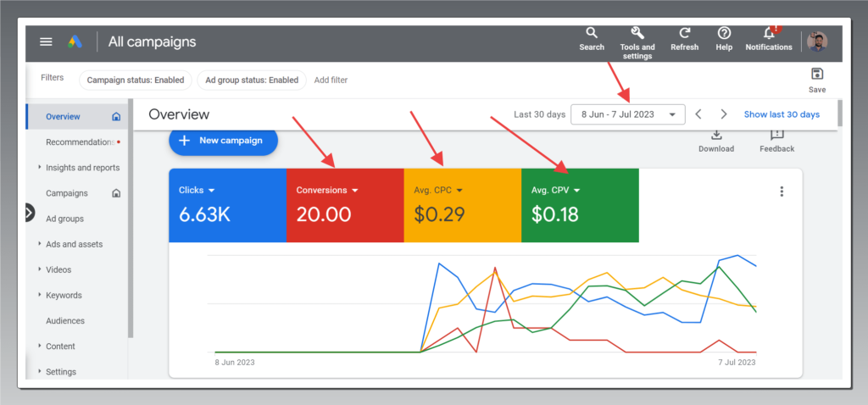Open Tools and settings wrench
The image size is (868, 405).
pyautogui.click(x=637, y=33)
